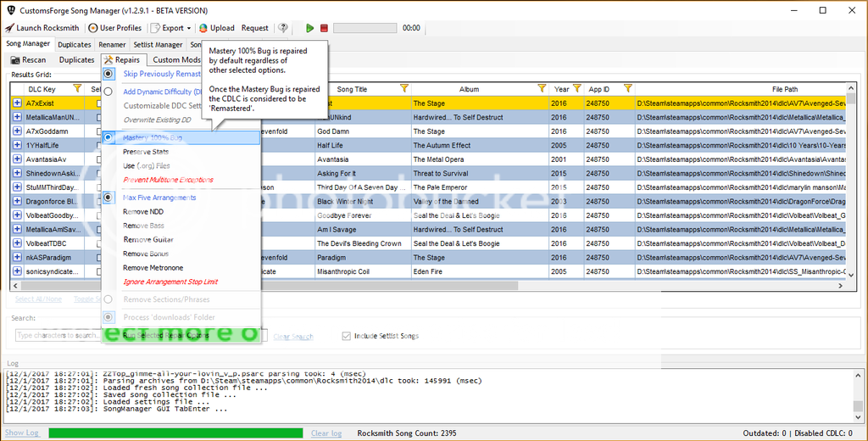Filter the Album column

point(542,89)
